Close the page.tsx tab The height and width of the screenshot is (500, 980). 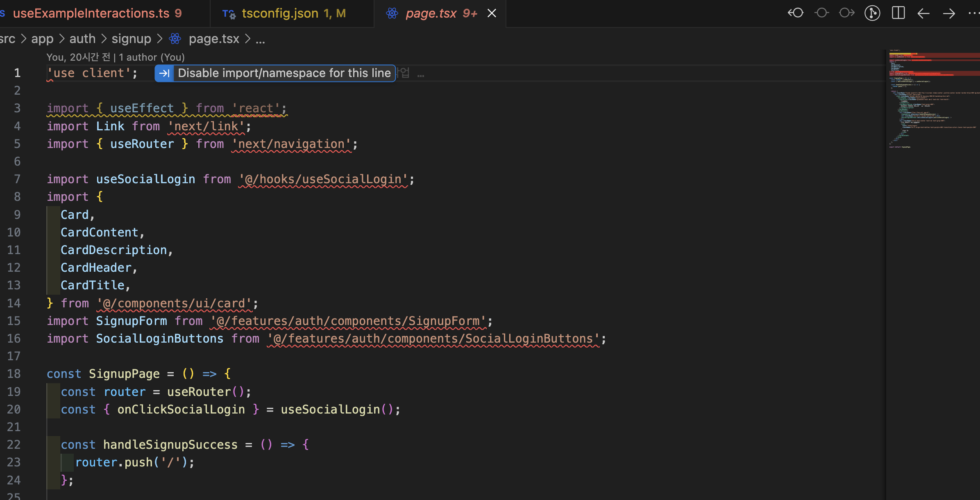(492, 14)
